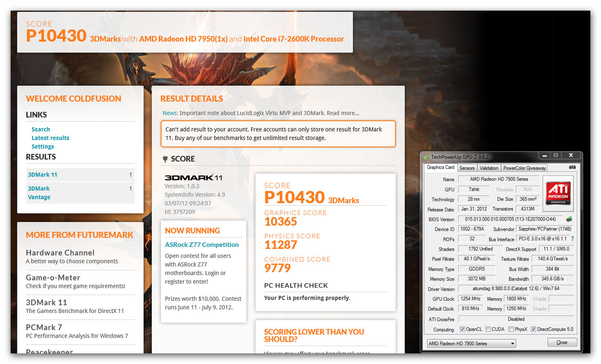Image resolution: width=601 pixels, height=364 pixels.
Task: Toggle the OpenCL checkbox
Action: click(462, 329)
